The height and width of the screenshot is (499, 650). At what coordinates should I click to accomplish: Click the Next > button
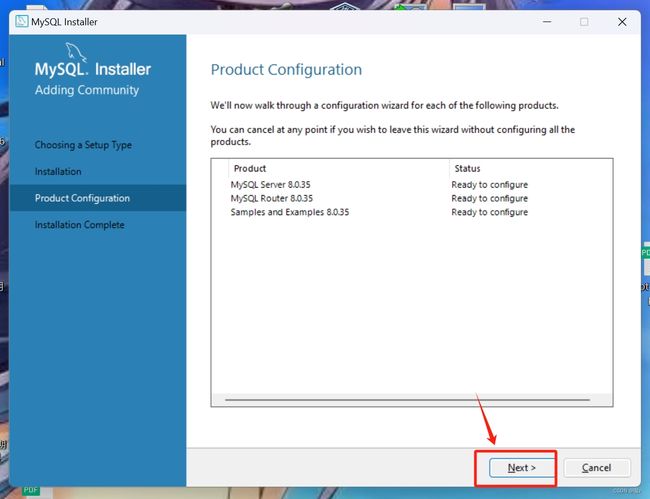coord(522,468)
